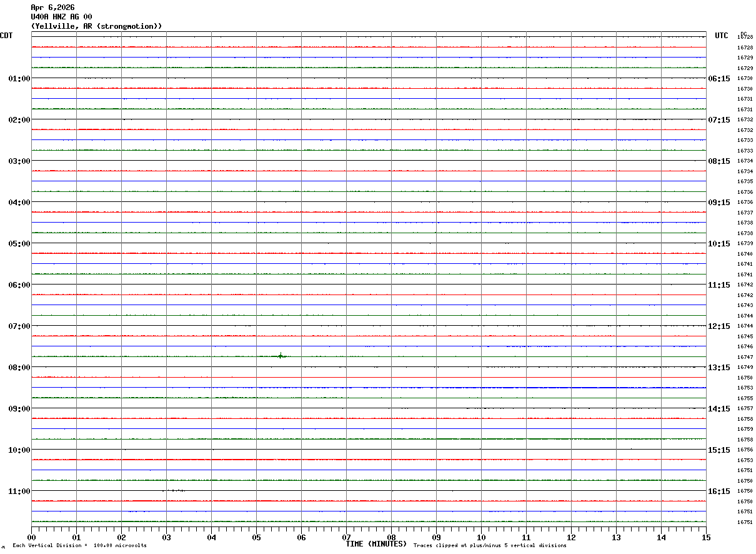The width and height of the screenshot is (756, 554).
Task: Click the 14:15 UTC time label
Action: click(719, 409)
